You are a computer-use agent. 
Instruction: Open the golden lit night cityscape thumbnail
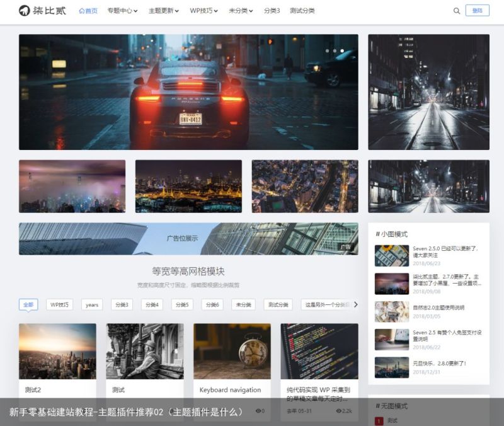pos(188,186)
